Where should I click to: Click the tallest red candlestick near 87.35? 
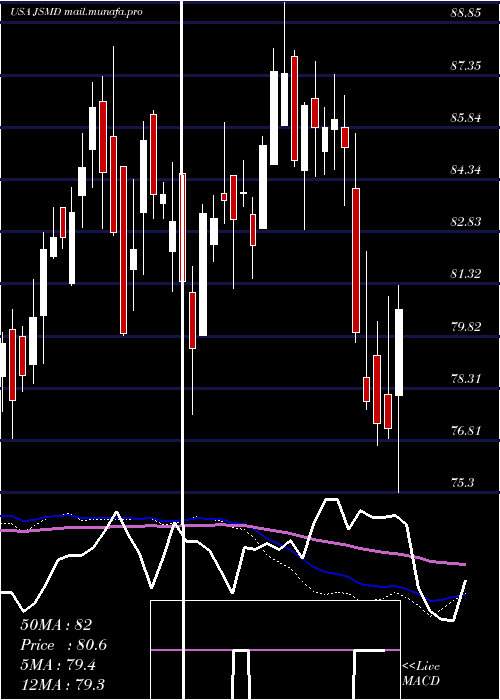[x=294, y=108]
